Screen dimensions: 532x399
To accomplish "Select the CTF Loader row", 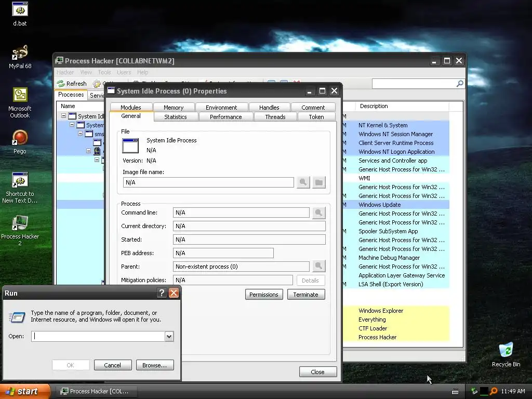I will point(373,328).
